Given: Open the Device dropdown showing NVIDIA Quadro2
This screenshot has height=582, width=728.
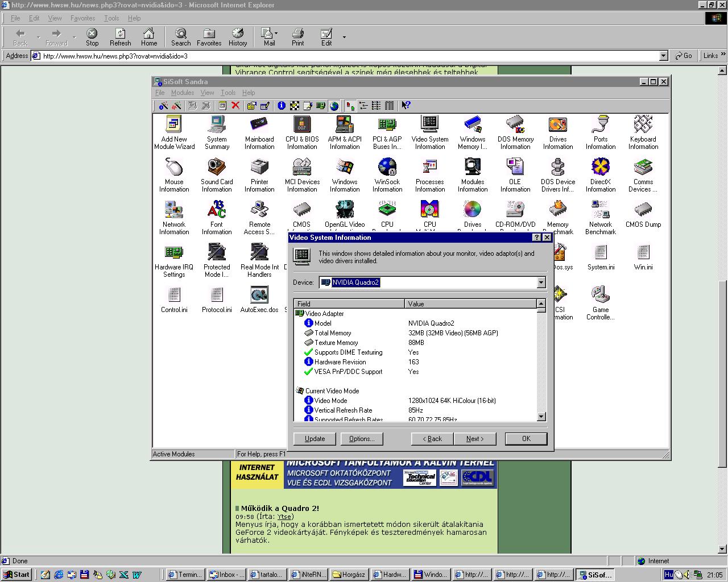Looking at the screenshot, I should [541, 282].
